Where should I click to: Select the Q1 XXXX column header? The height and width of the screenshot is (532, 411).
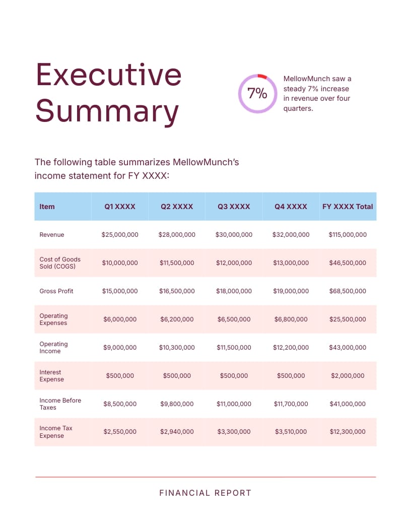click(x=120, y=207)
